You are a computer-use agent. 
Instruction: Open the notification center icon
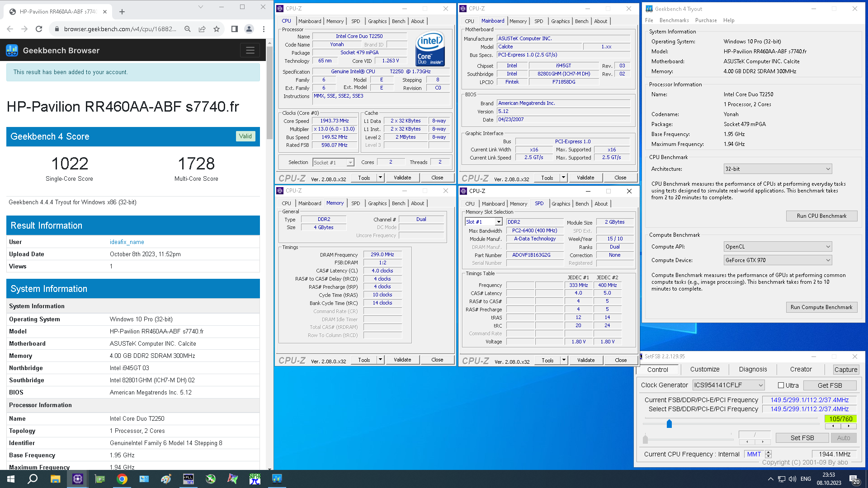tap(854, 479)
